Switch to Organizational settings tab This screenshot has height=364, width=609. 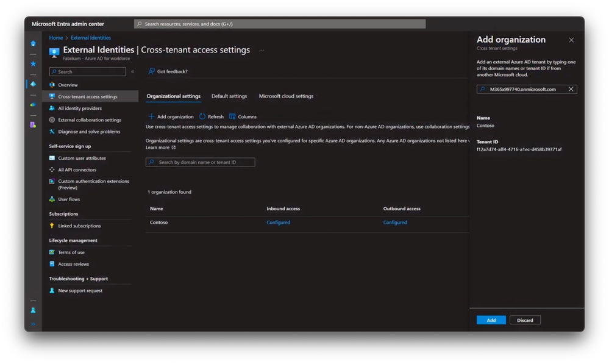click(x=174, y=96)
